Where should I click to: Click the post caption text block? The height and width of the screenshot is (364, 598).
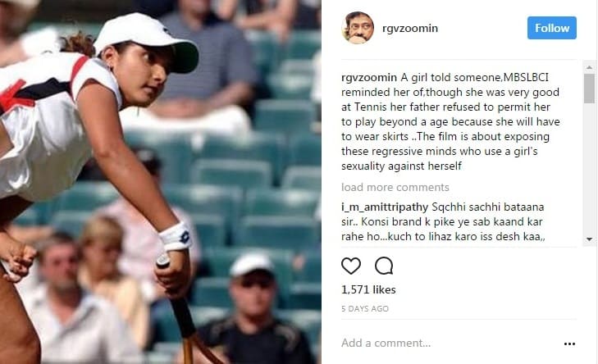(x=450, y=121)
